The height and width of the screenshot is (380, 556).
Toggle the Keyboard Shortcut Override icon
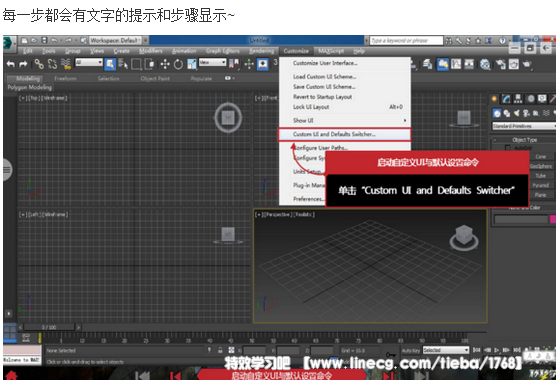coord(263,64)
